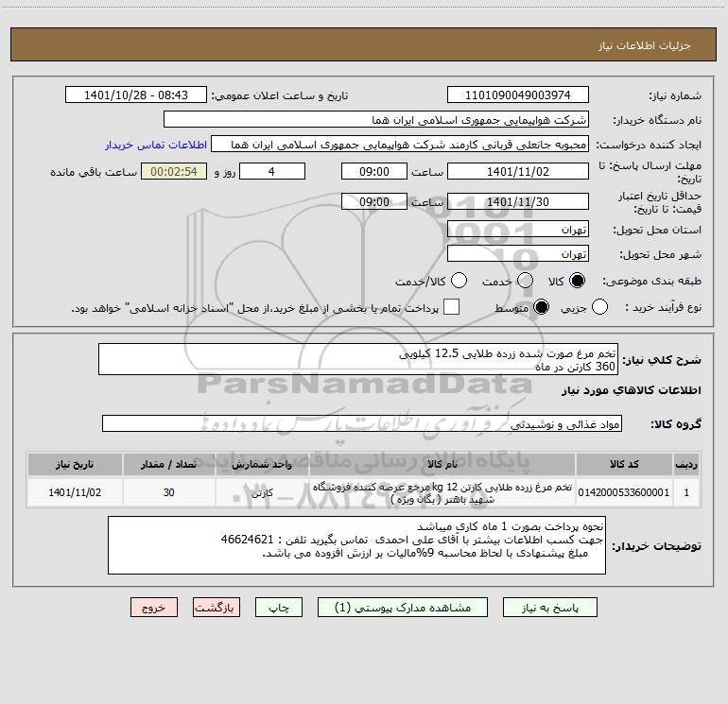Toggle the اسناد خزانه اسلامی payment checkbox
The image size is (728, 704).
point(451,307)
